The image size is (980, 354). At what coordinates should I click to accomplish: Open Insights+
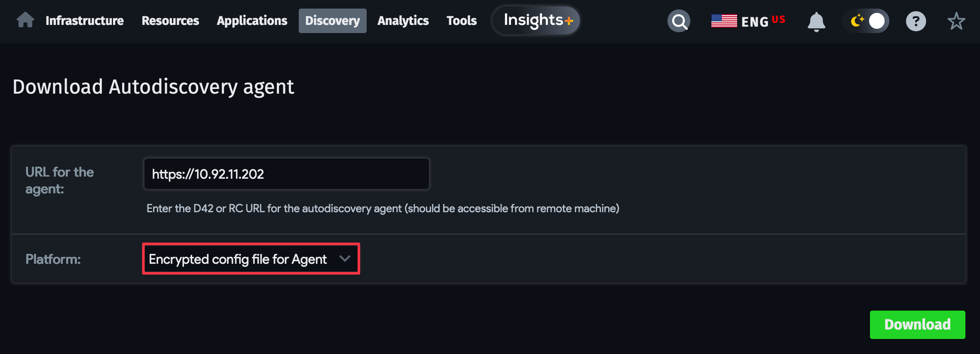(x=536, y=20)
